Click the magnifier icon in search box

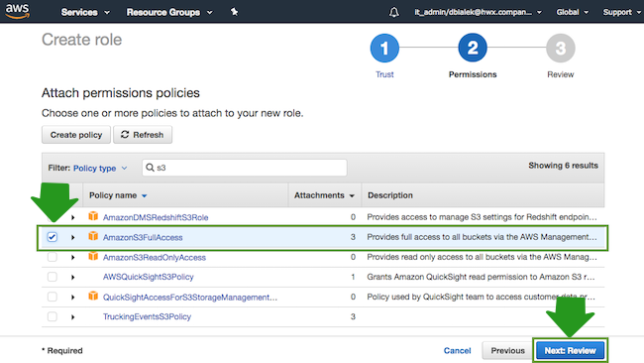(150, 168)
